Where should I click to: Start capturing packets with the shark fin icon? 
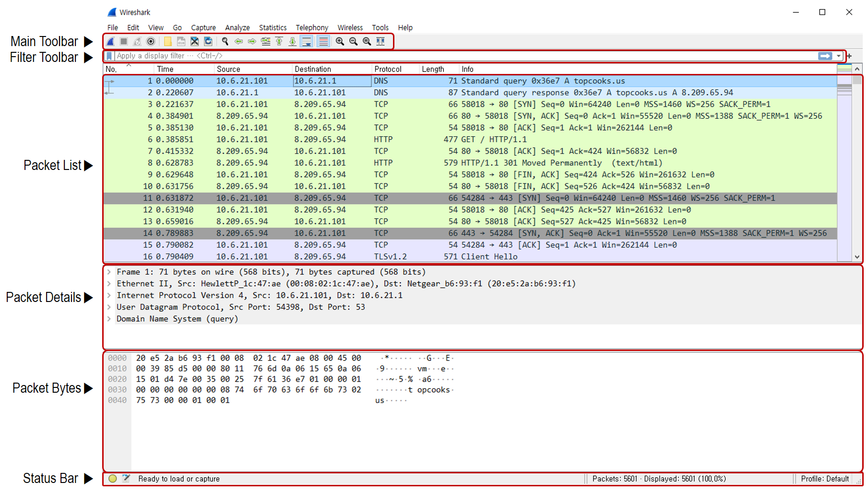(x=111, y=42)
